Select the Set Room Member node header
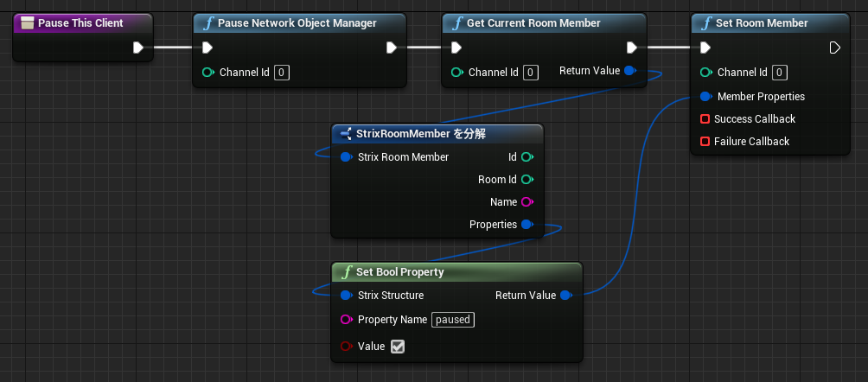The height and width of the screenshot is (382, 868). (770, 23)
